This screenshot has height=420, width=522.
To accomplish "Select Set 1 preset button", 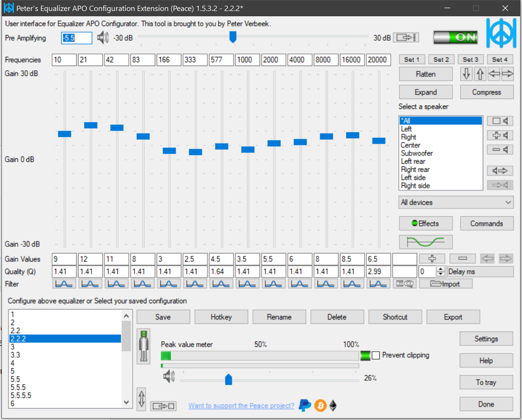I will pyautogui.click(x=412, y=59).
